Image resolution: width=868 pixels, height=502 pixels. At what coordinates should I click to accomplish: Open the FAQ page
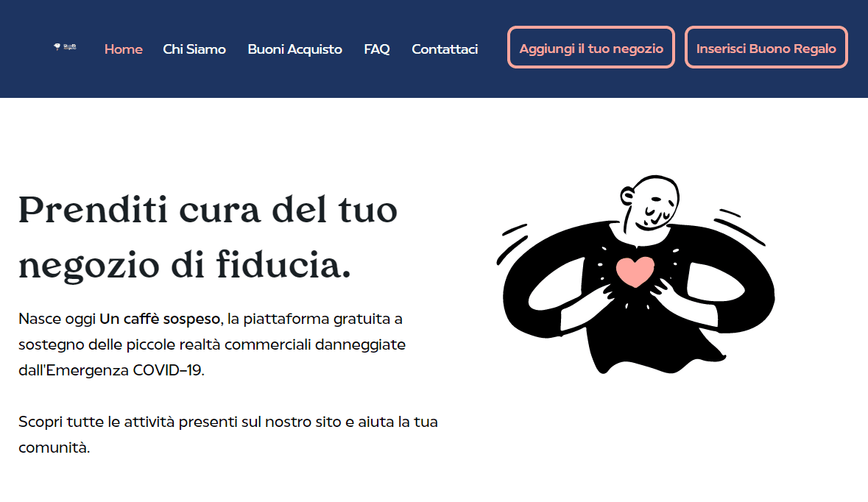pos(377,49)
